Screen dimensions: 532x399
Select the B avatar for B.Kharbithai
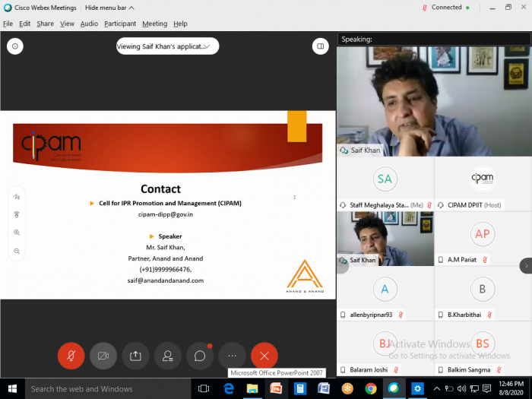point(483,289)
